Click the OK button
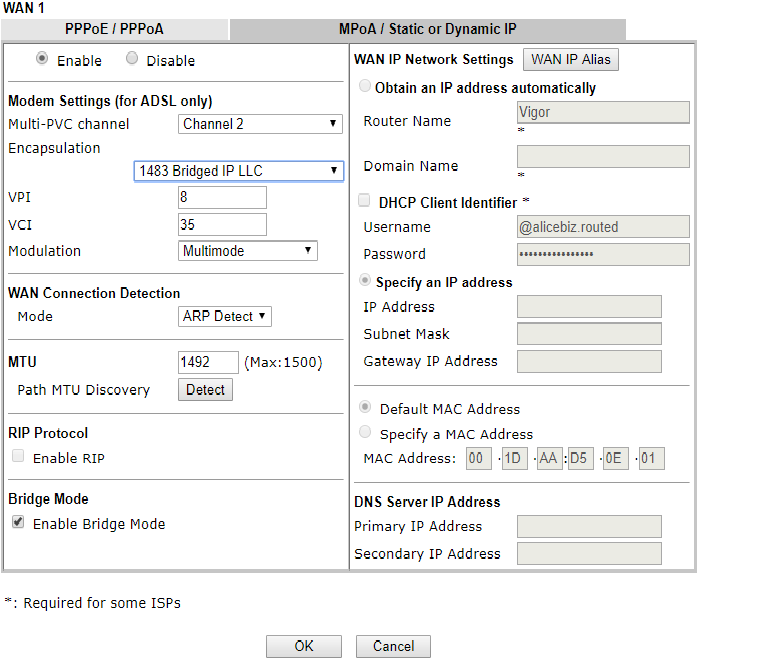This screenshot has height=670, width=770. (304, 646)
